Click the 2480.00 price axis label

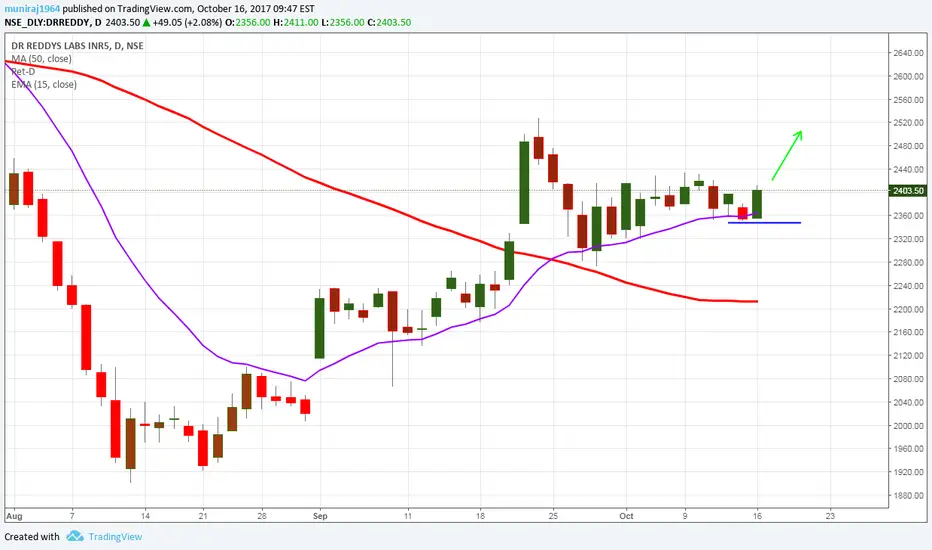coord(909,146)
